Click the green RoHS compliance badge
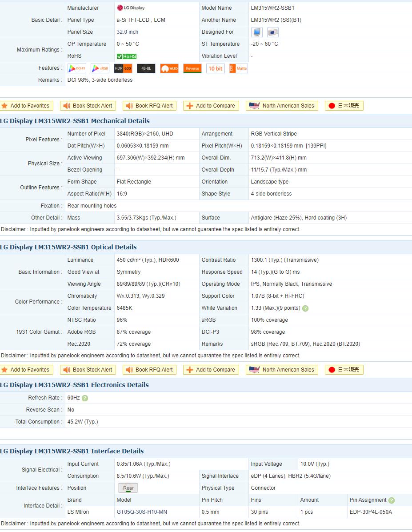This screenshot has height=532, width=412. pos(127,56)
